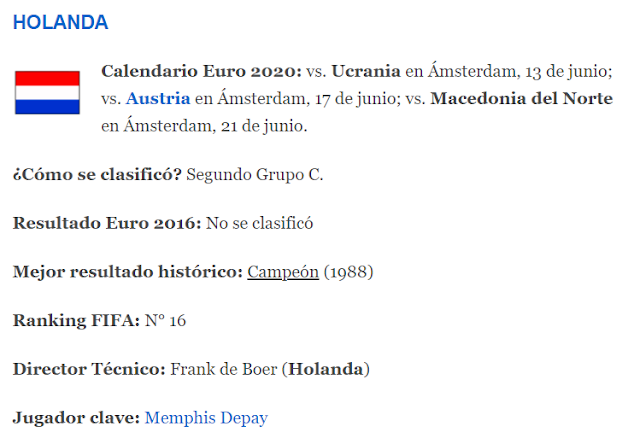Open the underlined Campeón link

[283, 272]
